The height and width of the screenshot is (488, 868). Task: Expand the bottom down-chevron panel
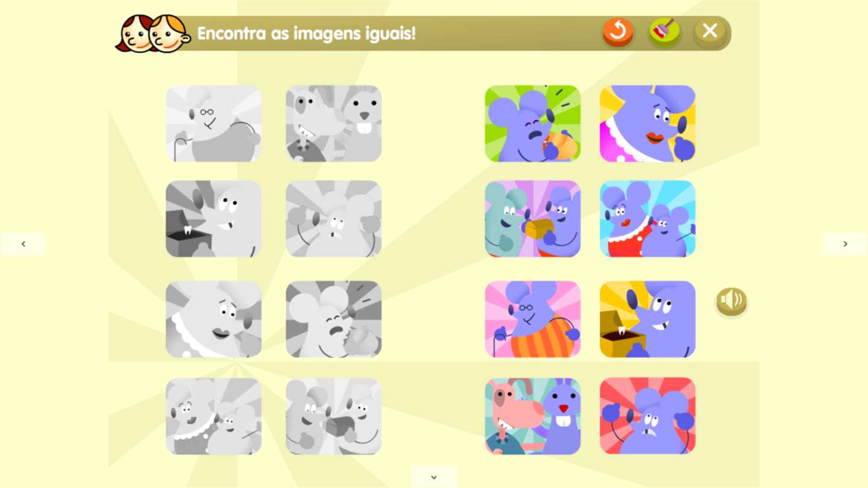(x=433, y=477)
